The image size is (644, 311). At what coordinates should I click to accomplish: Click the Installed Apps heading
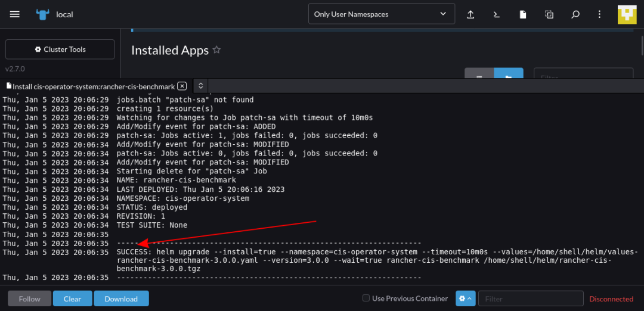click(x=170, y=50)
